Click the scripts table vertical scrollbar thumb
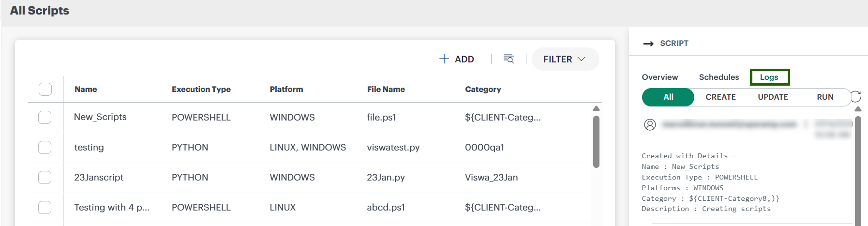 (x=596, y=141)
